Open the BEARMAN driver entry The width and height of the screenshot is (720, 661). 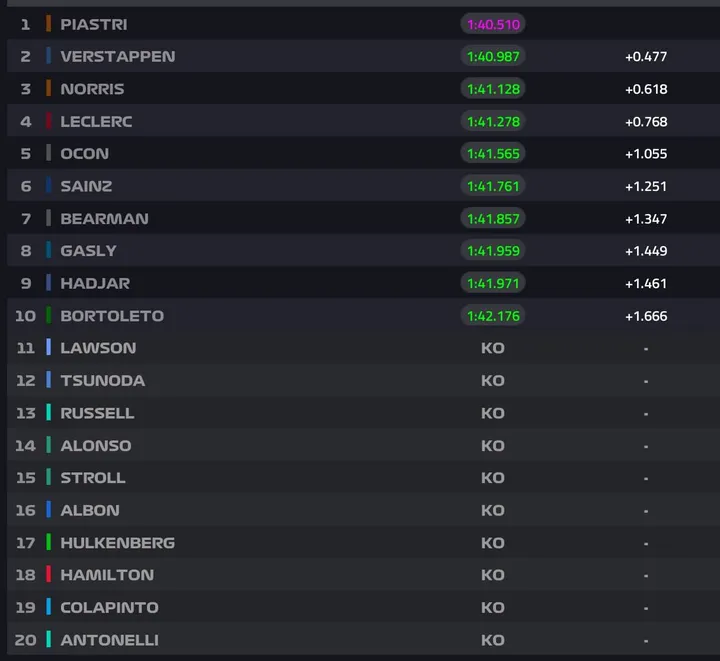pyautogui.click(x=104, y=218)
